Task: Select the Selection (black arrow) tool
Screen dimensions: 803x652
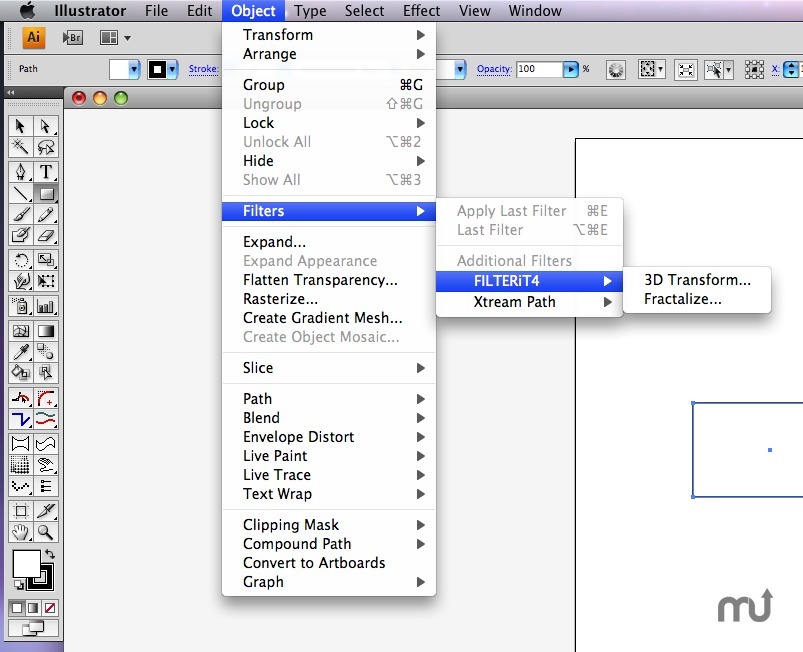Action: (x=20, y=126)
